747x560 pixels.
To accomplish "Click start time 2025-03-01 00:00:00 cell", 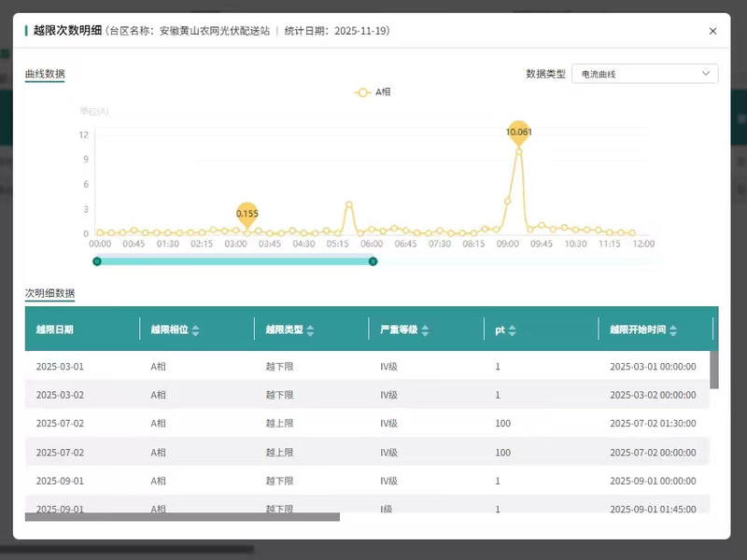I will 653,367.
